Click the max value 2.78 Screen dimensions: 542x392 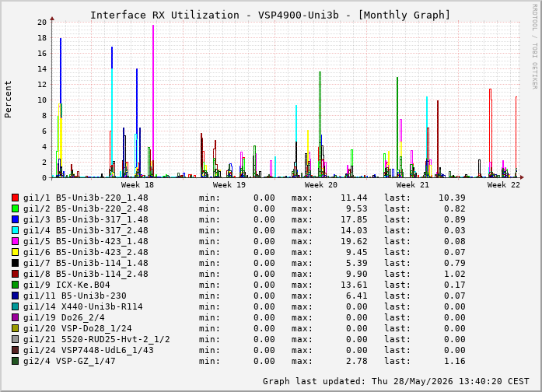coord(357,361)
